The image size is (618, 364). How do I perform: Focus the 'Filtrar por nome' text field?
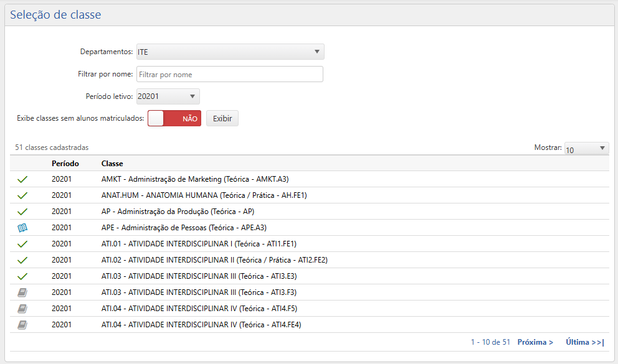coord(229,75)
